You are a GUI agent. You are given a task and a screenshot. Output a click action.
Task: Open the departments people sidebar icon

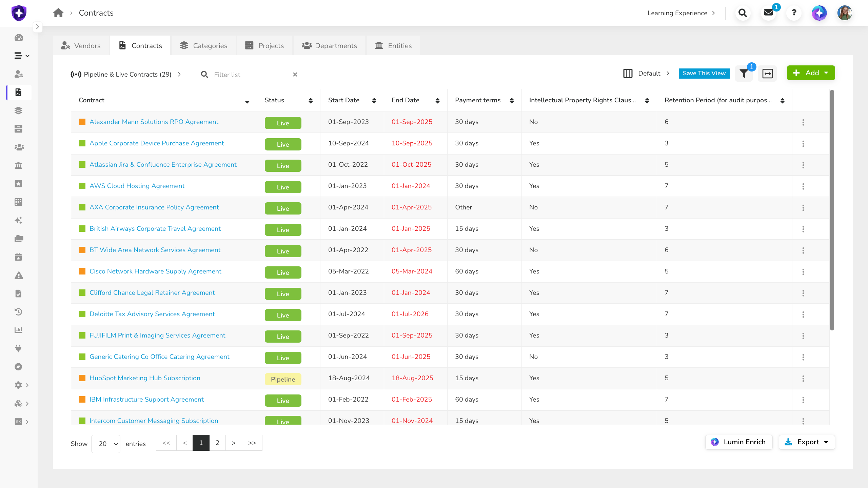[19, 147]
